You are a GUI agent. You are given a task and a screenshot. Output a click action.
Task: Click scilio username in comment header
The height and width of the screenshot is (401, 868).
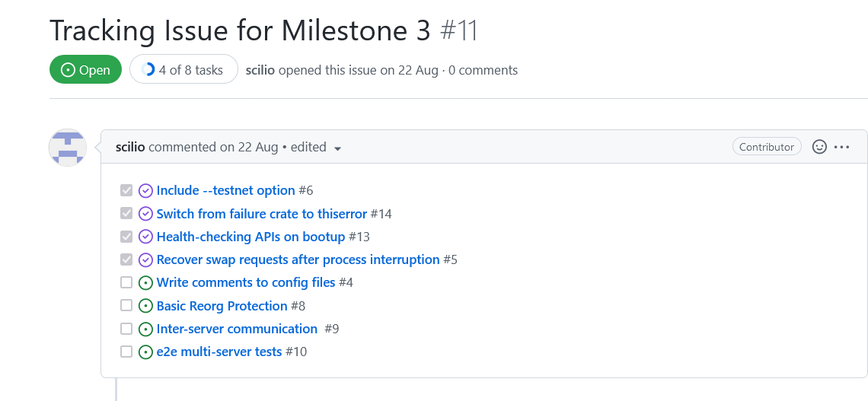(x=130, y=147)
